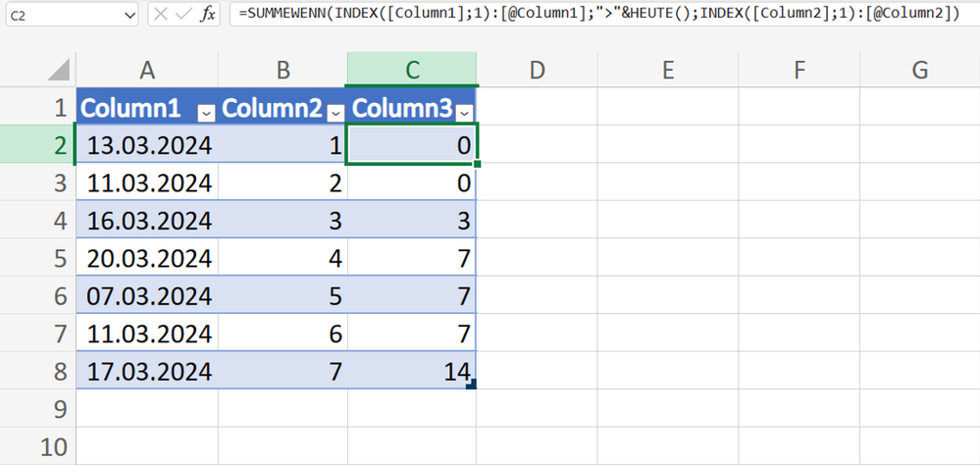Select Column3 cell with value 14
Viewport: 980px width, 465px height.
coord(412,371)
